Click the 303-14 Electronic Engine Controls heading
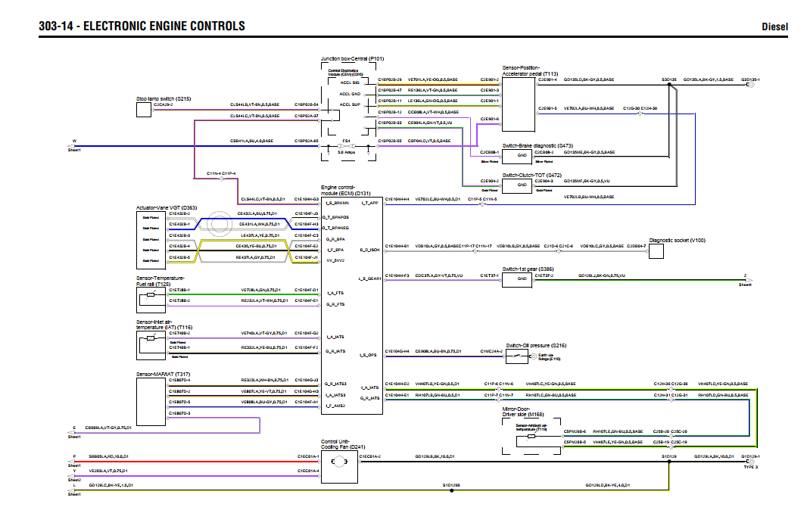Viewport: 807px width, 532px height. click(x=142, y=26)
